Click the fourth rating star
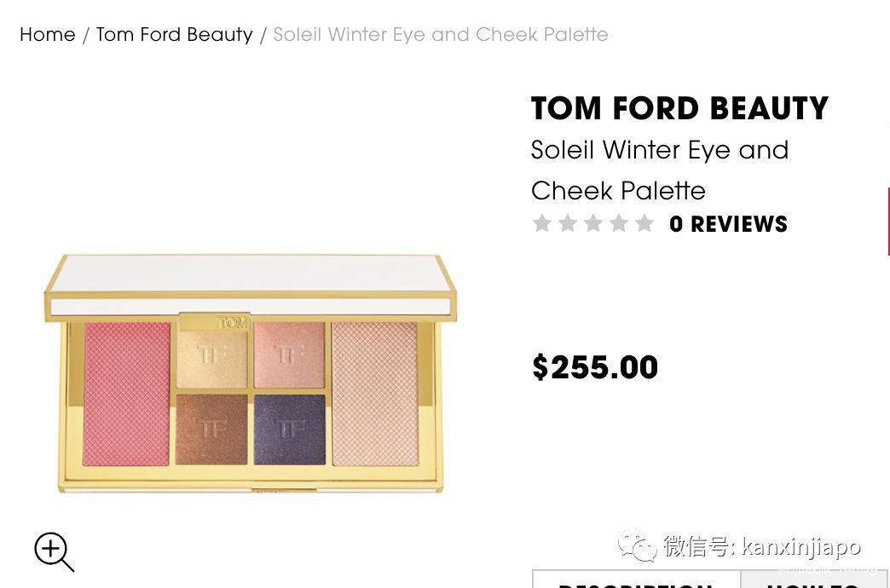 coord(619,223)
